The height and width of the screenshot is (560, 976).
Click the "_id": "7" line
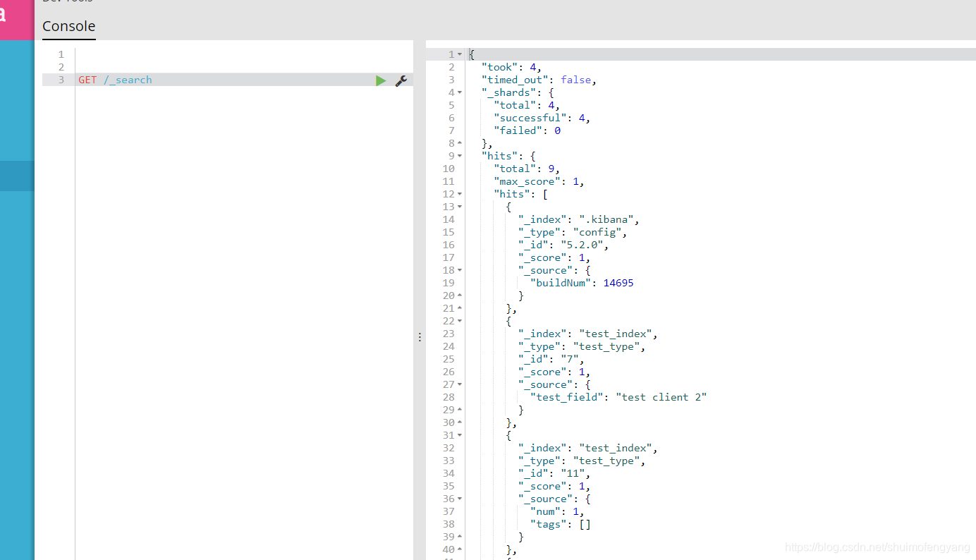pos(551,359)
